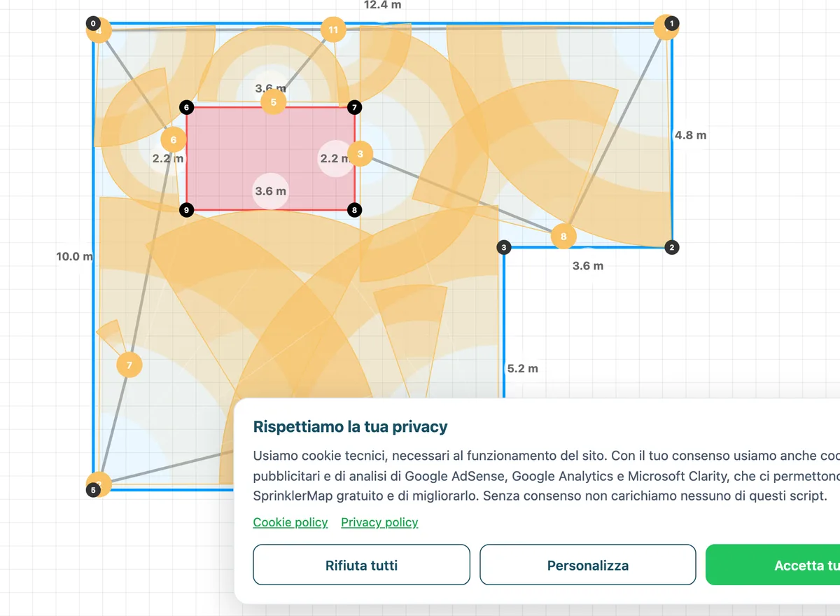The image size is (840, 616).
Task: Click the Rifiuta tutti button
Action: [361, 565]
